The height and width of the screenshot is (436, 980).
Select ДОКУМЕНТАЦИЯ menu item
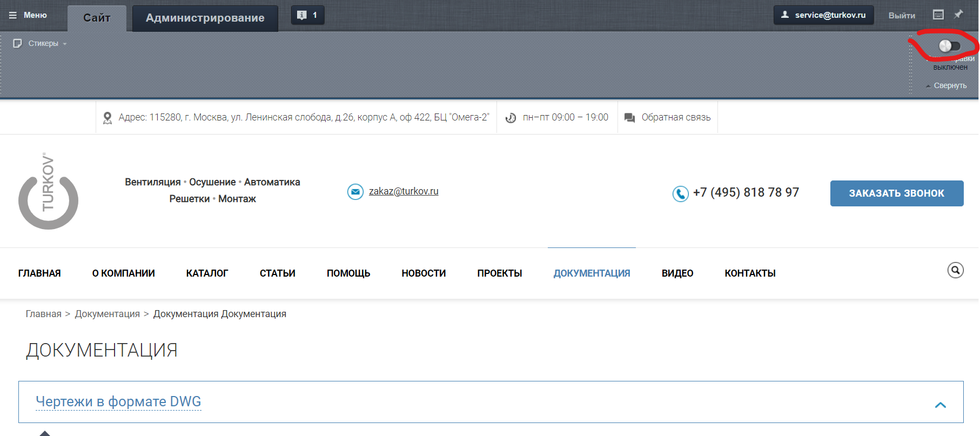pyautogui.click(x=592, y=273)
